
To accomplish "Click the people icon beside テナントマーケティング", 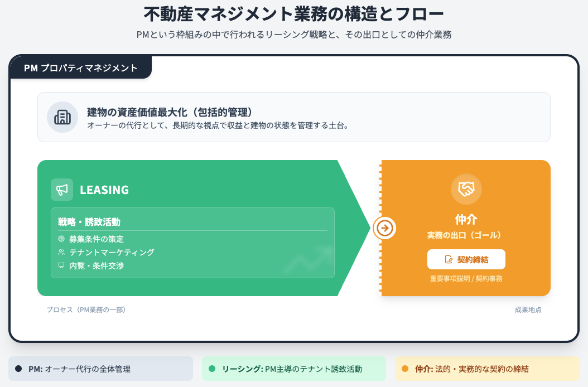I will click(x=61, y=252).
